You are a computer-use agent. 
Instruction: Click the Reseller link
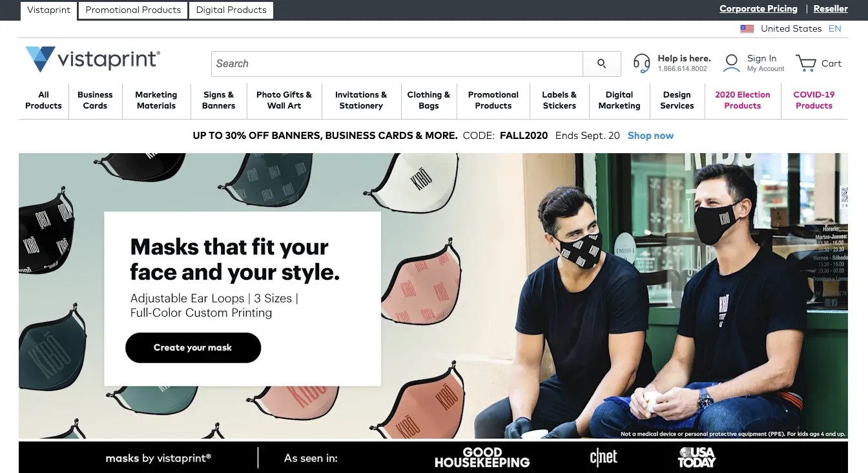tap(831, 9)
